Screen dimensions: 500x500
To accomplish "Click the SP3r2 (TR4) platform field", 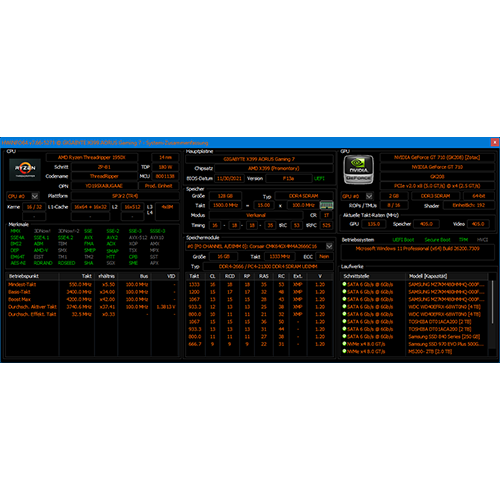I will point(125,196).
